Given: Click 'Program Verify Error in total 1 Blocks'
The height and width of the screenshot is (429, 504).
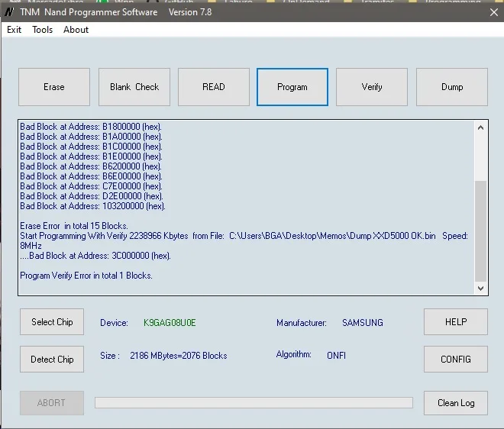Looking at the screenshot, I should point(86,276).
